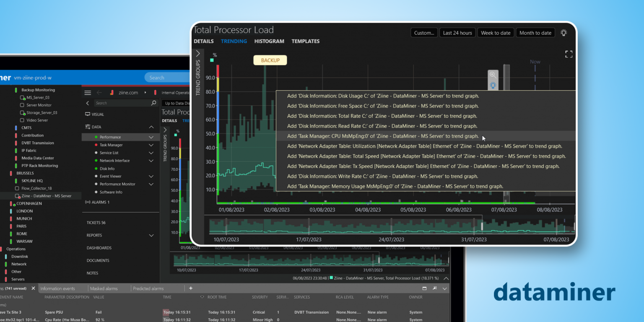This screenshot has height=322, width=644.
Task: Open the search magnifier icon in the sidebar
Action: (x=153, y=103)
